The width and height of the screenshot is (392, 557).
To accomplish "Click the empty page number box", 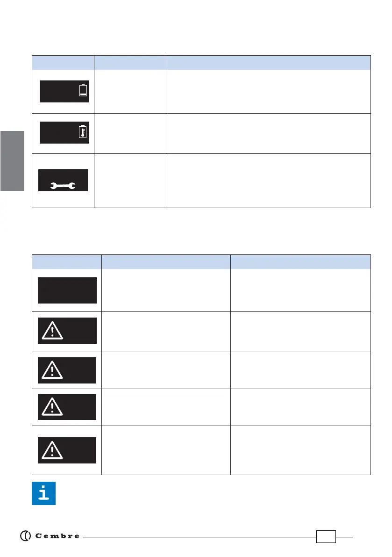I will tap(326, 537).
